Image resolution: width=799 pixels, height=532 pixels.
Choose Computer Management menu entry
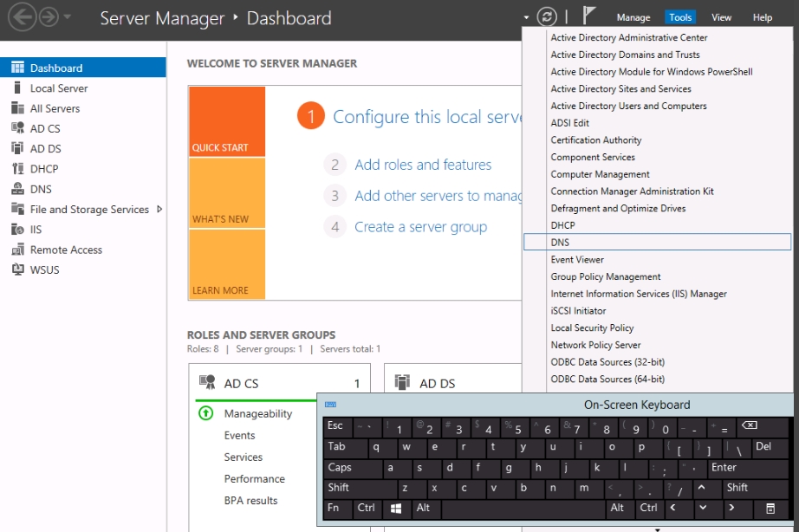pos(600,174)
